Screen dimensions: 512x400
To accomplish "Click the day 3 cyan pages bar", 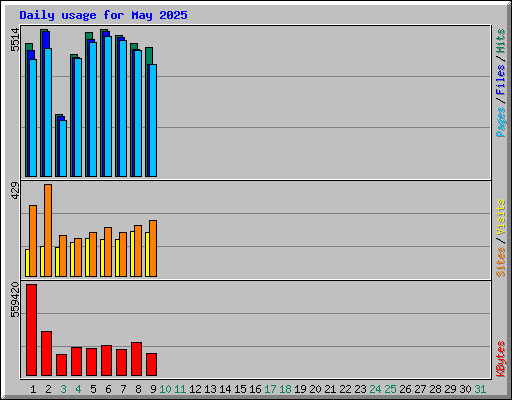I will 63,148.
